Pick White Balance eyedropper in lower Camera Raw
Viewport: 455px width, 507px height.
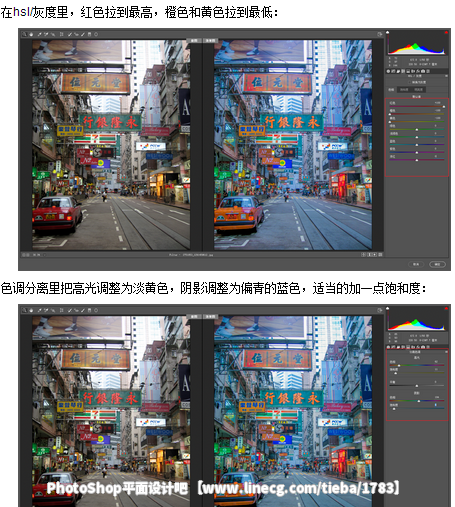[x=39, y=310]
